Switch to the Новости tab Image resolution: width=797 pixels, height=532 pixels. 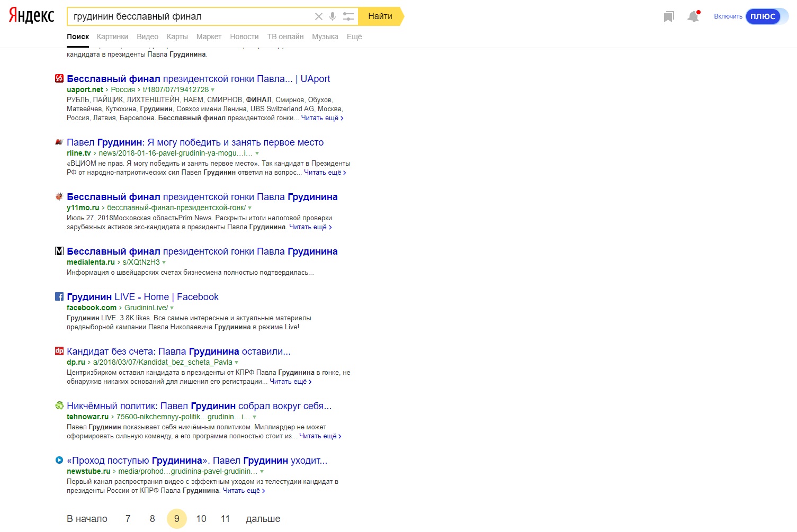(x=244, y=37)
